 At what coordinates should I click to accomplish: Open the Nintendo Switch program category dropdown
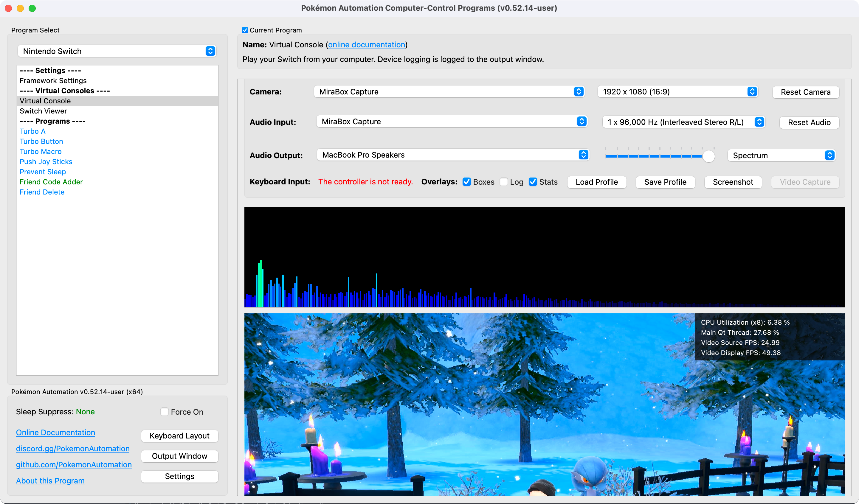[117, 51]
